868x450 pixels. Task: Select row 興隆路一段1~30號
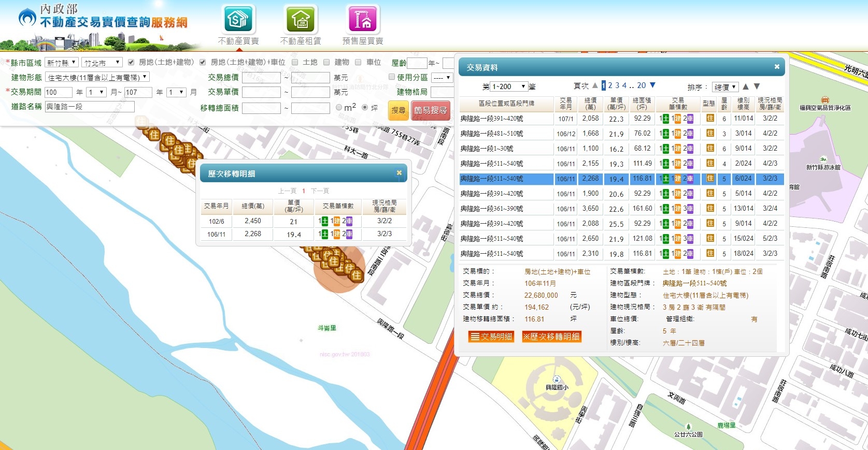click(x=621, y=149)
